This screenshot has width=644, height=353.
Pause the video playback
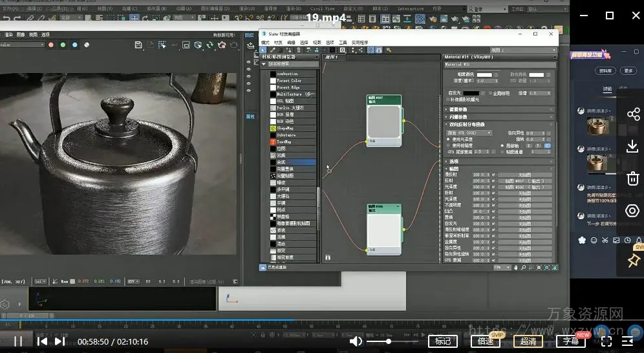18,341
